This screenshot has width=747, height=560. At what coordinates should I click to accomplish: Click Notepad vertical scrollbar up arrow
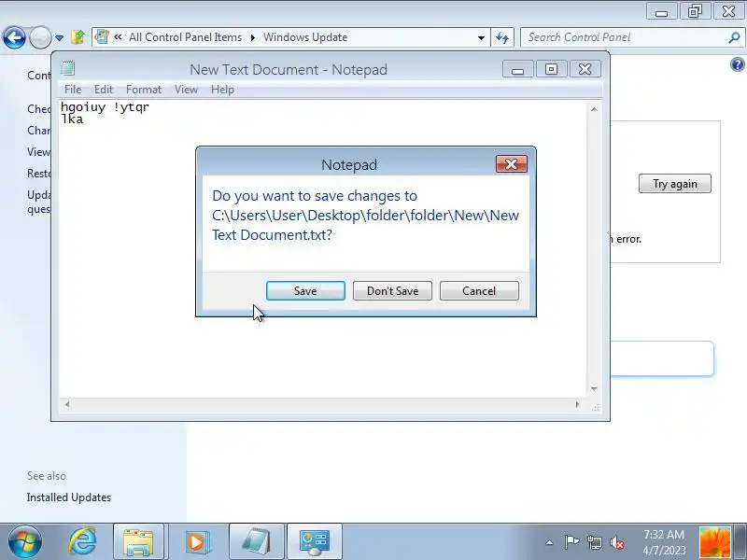pyautogui.click(x=594, y=109)
